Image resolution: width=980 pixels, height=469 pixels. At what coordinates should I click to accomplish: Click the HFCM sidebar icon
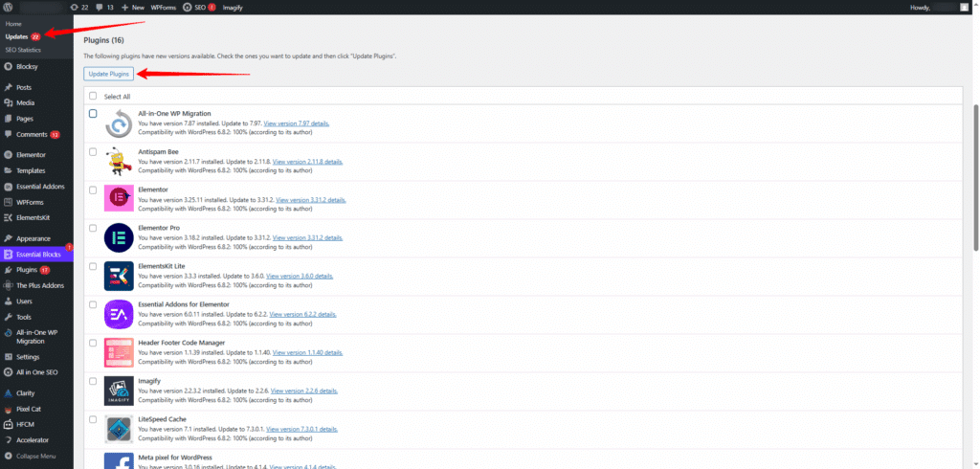(8, 424)
